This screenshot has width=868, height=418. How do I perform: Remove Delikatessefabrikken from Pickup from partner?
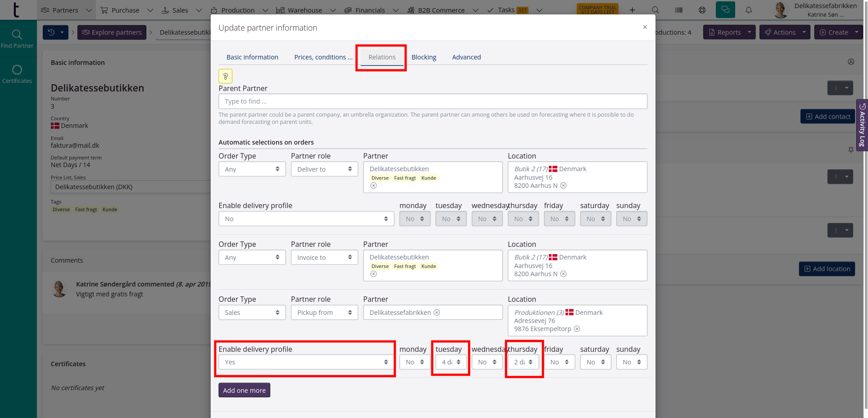tap(437, 313)
